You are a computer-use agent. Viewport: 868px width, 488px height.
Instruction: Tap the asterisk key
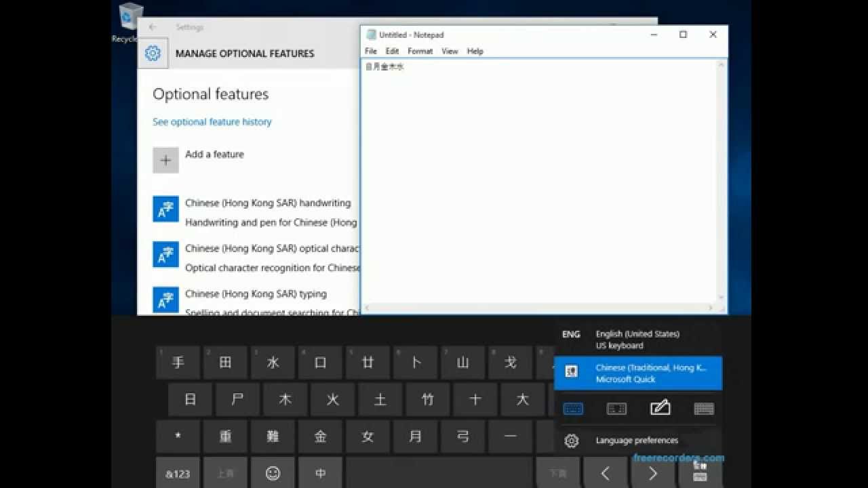point(178,436)
